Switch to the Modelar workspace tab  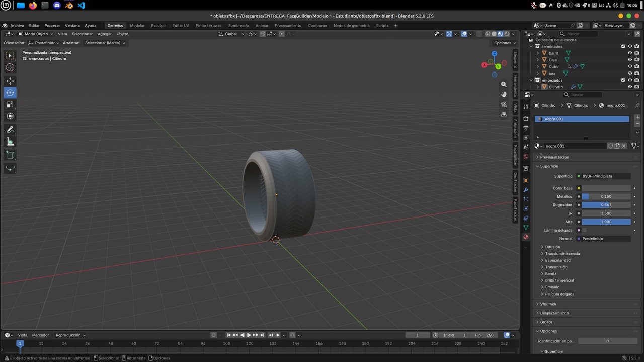point(137,25)
